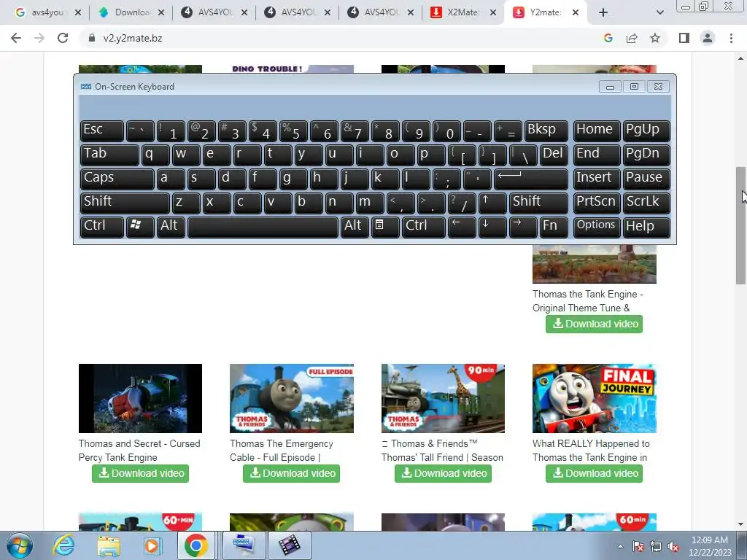Click the Google icon in address bar
This screenshot has width=747, height=560.
tap(608, 38)
